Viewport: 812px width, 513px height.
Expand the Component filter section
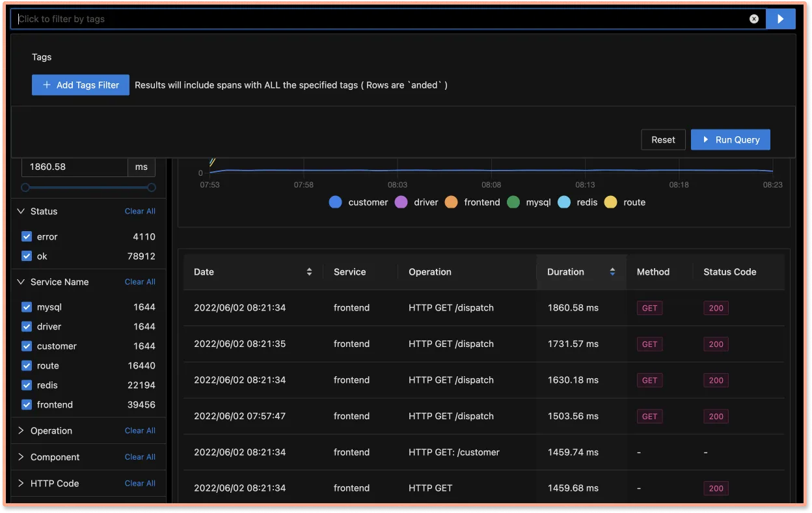(x=21, y=457)
